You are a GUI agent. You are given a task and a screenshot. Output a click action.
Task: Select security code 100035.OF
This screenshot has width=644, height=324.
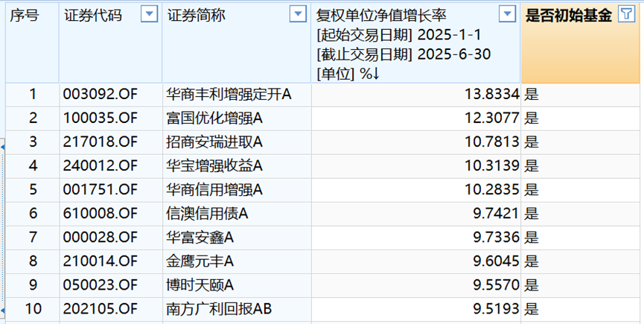[x=100, y=118]
